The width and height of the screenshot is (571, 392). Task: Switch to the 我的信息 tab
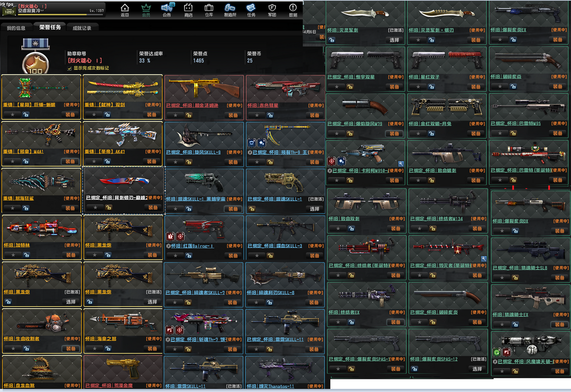16,28
